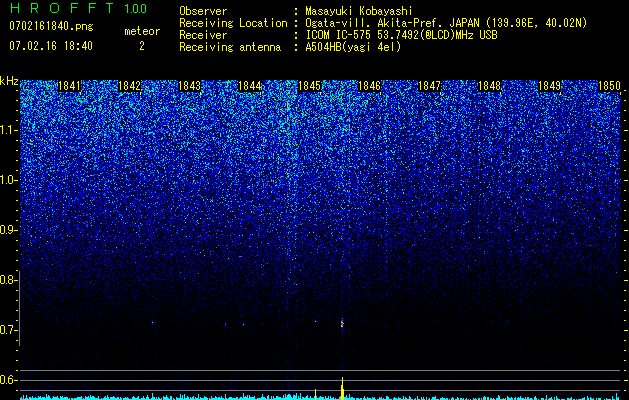Image resolution: width=629 pixels, height=400 pixels.
Task: Click the 0.7 kHz axis label
Action: pyautogui.click(x=8, y=330)
